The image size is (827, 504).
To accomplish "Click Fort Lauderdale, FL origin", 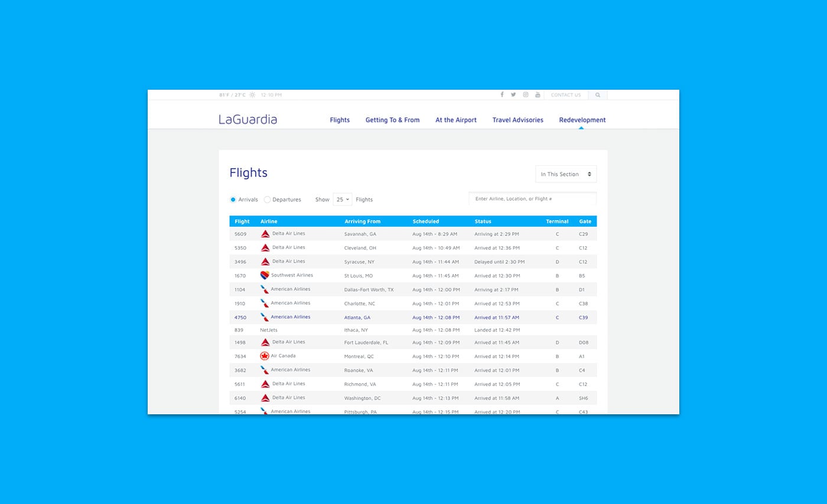I will tap(366, 342).
